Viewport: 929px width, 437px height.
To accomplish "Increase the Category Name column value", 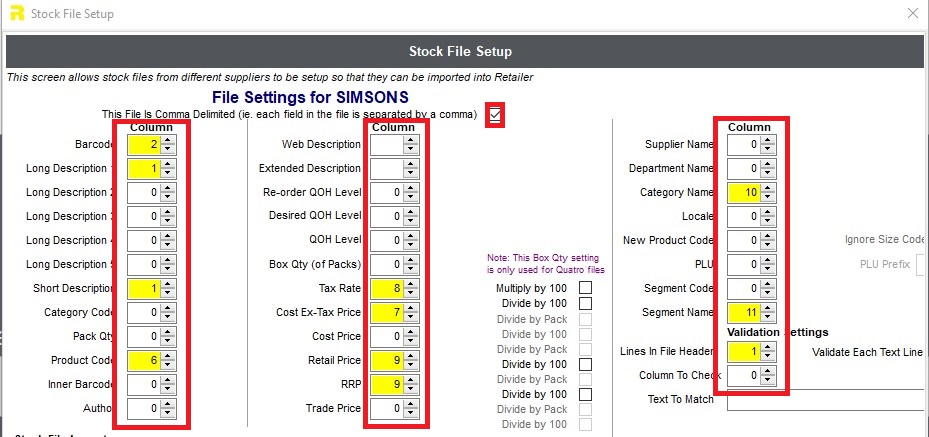I will (768, 188).
